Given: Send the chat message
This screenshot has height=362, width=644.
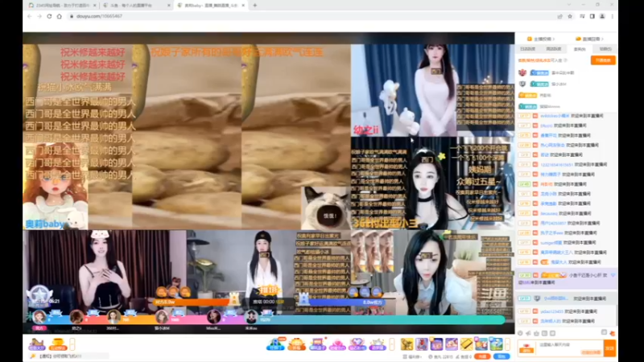Looking at the screenshot, I should [x=609, y=348].
